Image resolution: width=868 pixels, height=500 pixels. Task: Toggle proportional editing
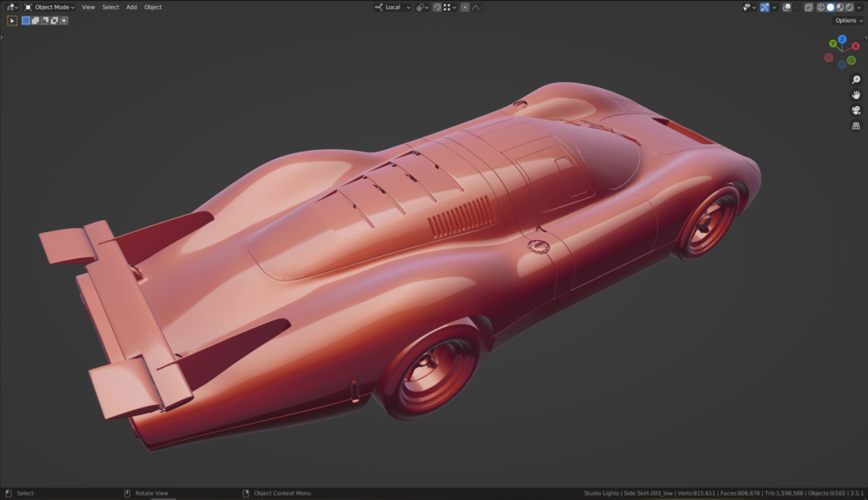click(465, 7)
